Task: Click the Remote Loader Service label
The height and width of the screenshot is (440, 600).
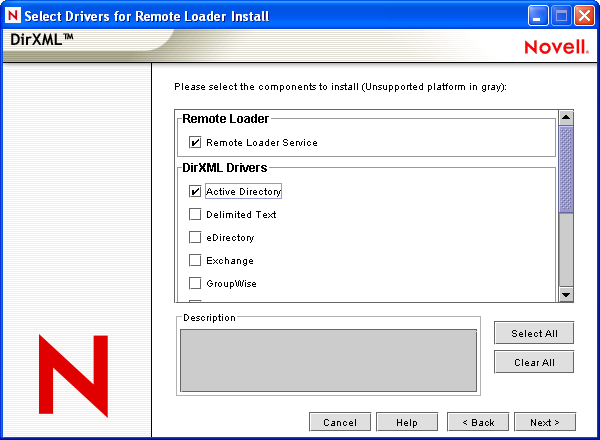Action: click(262, 143)
